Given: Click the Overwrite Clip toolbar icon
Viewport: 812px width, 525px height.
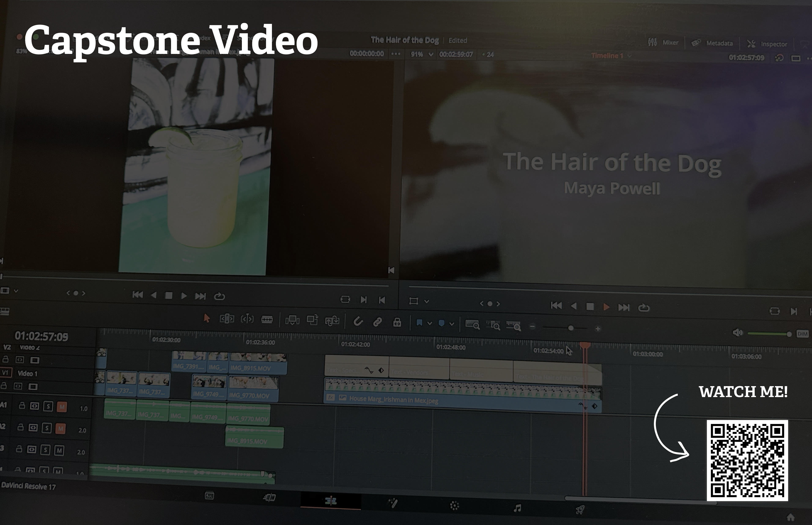Looking at the screenshot, I should 312,320.
